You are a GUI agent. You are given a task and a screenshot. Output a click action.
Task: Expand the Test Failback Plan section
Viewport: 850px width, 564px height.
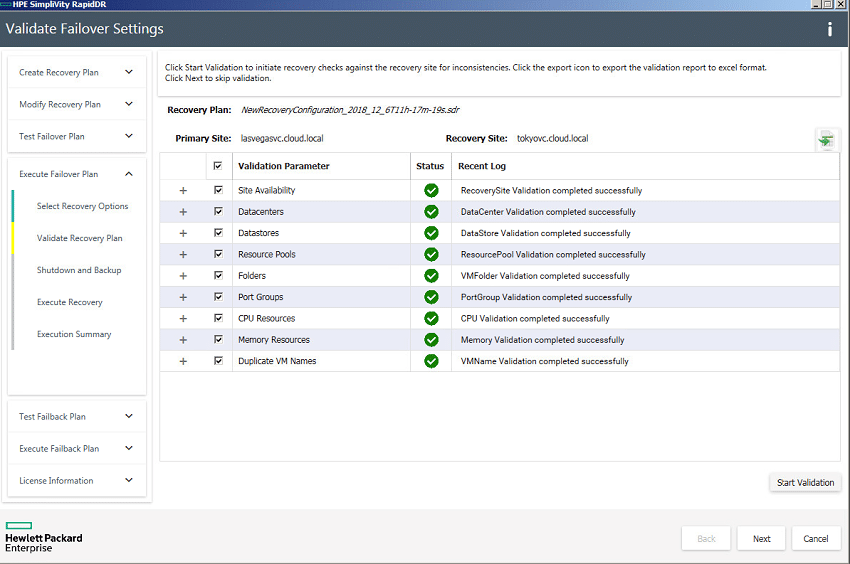pyautogui.click(x=77, y=416)
